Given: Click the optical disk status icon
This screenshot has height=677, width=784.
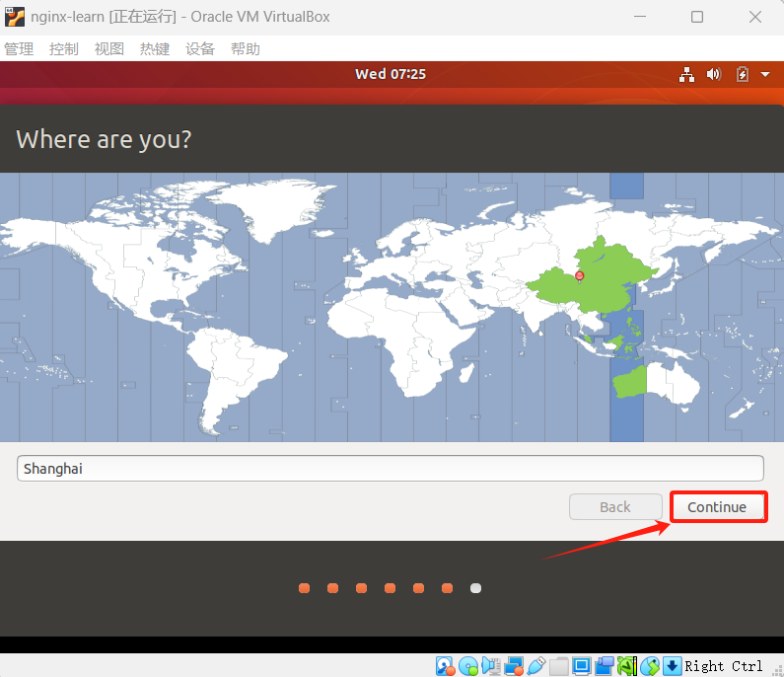Looking at the screenshot, I should [468, 666].
